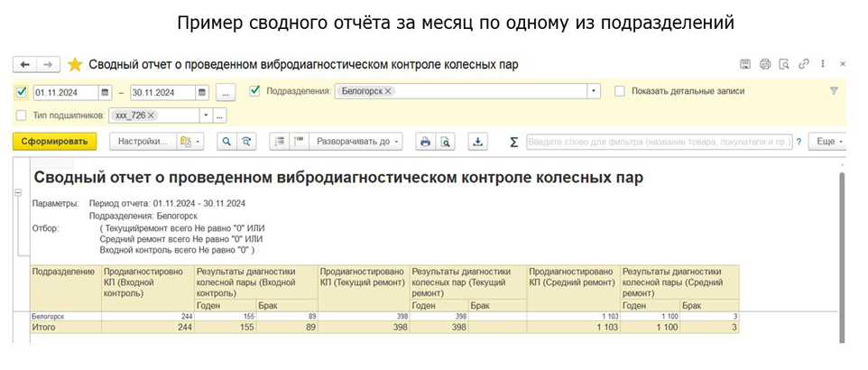Open Тип подшипников selection ellipsis button
Viewport: 868px width, 370px height.
click(x=220, y=116)
